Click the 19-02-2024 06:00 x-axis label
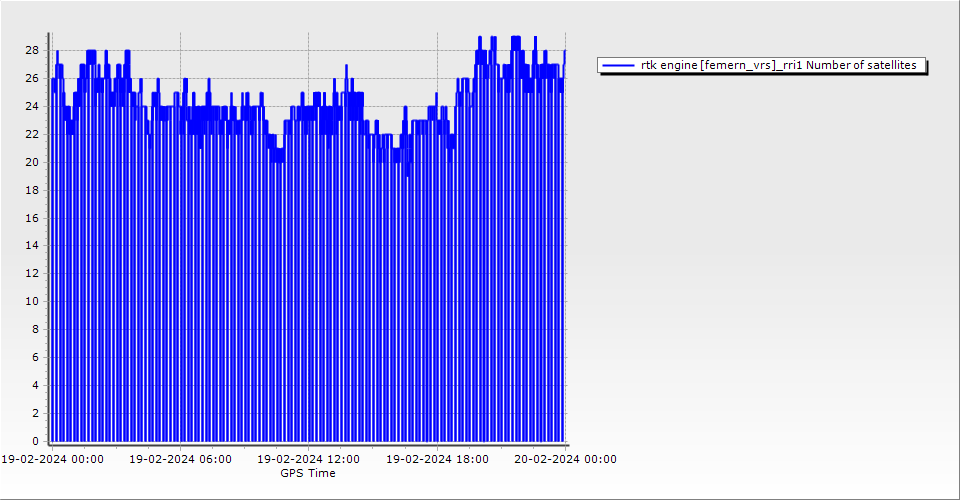The image size is (960, 500). coord(180,460)
